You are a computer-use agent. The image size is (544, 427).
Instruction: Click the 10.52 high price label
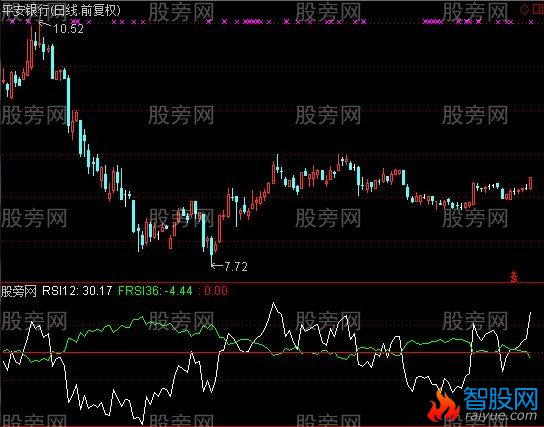tap(68, 29)
